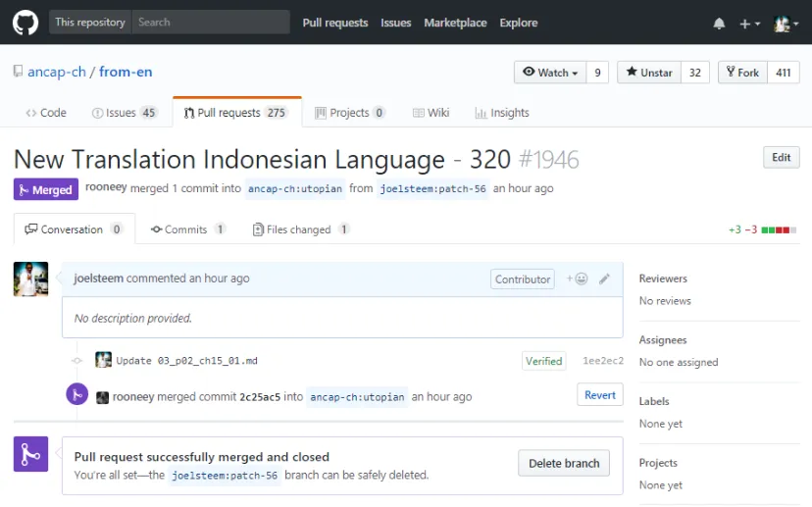Open notifications bell icon

(x=719, y=24)
